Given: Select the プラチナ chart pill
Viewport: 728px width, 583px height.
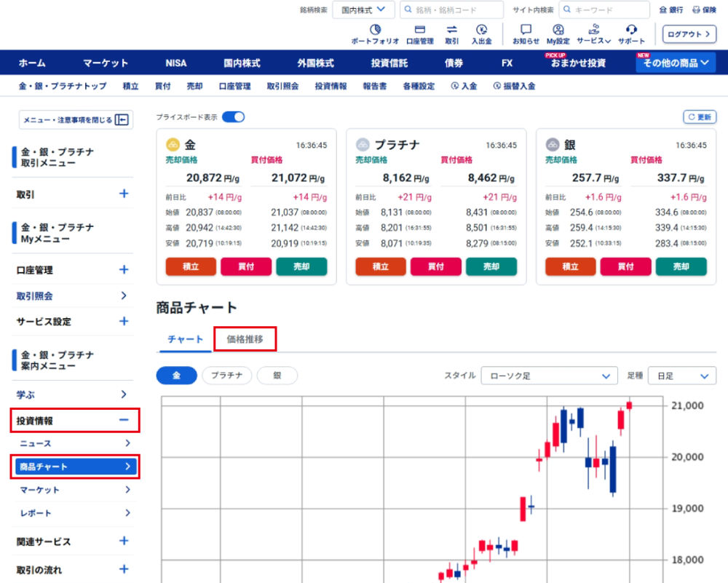Looking at the screenshot, I should tap(226, 376).
